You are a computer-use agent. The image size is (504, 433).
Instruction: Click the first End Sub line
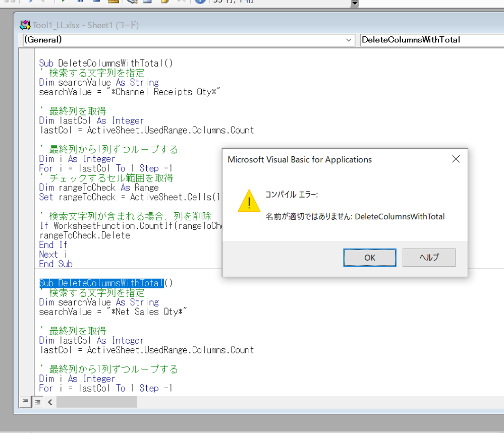[56, 264]
